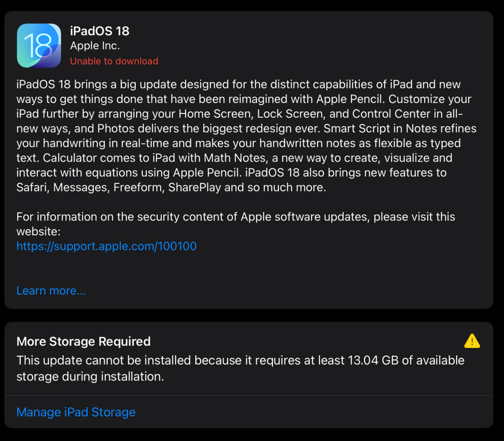Open Manage iPad Storage
The width and height of the screenshot is (504, 441).
76,412
